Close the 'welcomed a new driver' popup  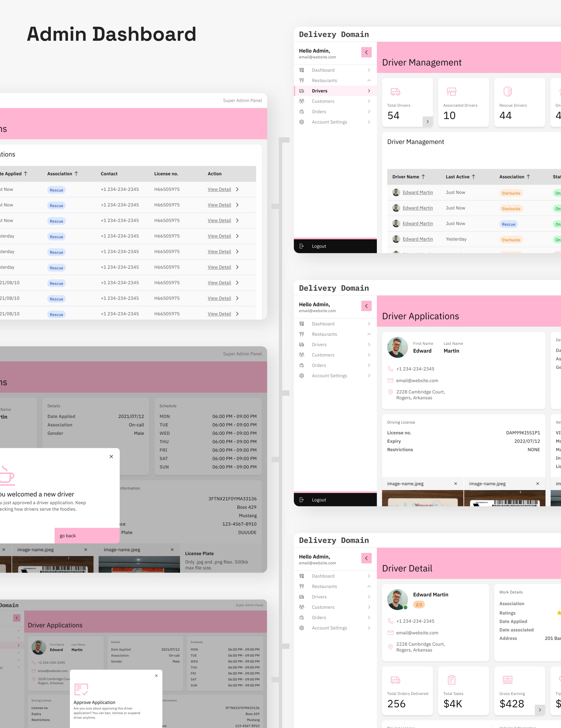tap(111, 456)
